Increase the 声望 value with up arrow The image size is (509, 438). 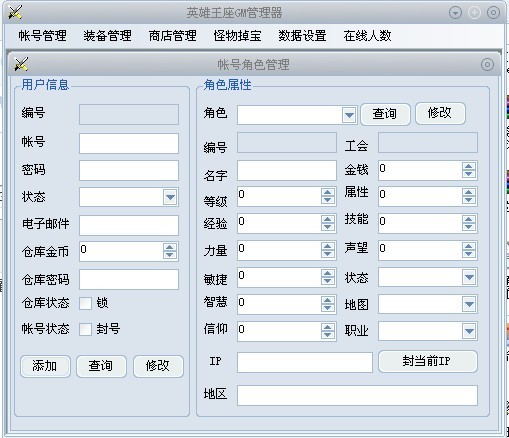(469, 246)
